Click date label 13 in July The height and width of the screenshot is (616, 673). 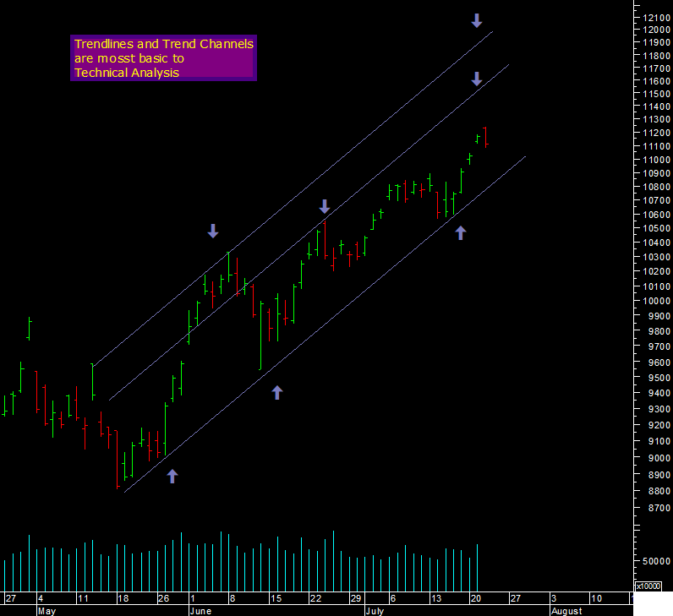436,598
